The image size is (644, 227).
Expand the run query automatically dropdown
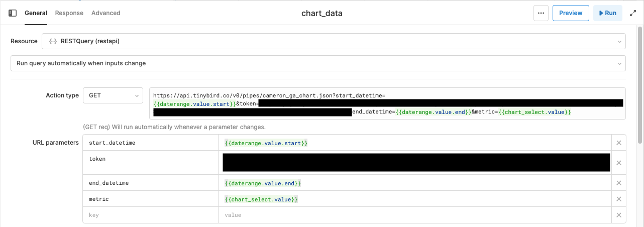[x=317, y=63]
